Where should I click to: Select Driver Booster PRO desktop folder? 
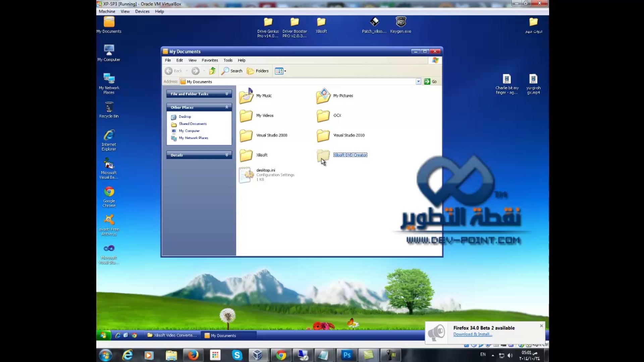[x=294, y=27]
